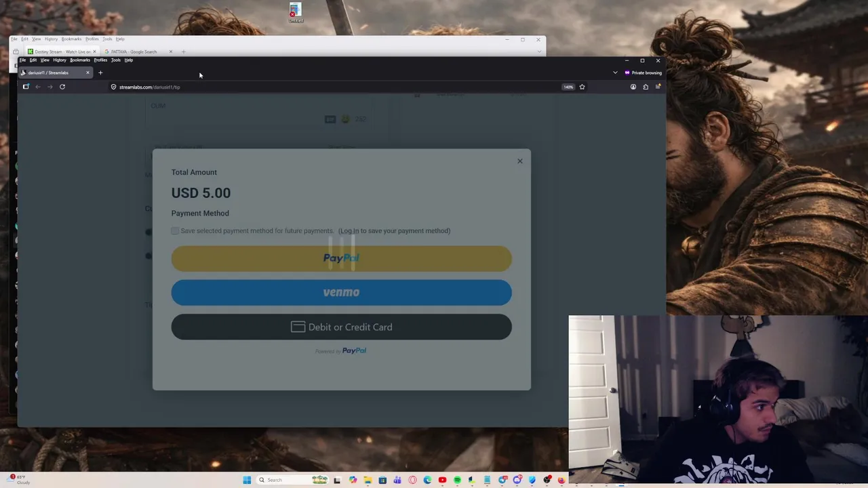This screenshot has width=868, height=488.
Task: Open Task View from the taskbar
Action: (337, 480)
